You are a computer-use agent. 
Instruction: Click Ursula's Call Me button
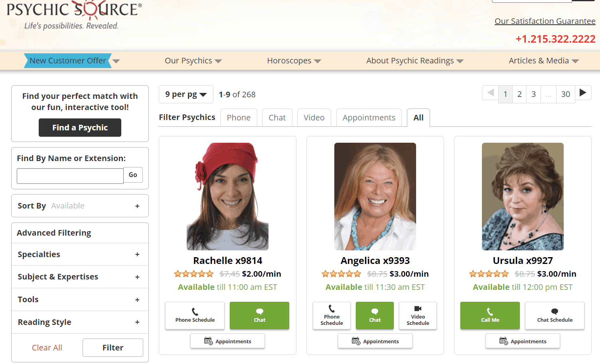click(x=490, y=315)
